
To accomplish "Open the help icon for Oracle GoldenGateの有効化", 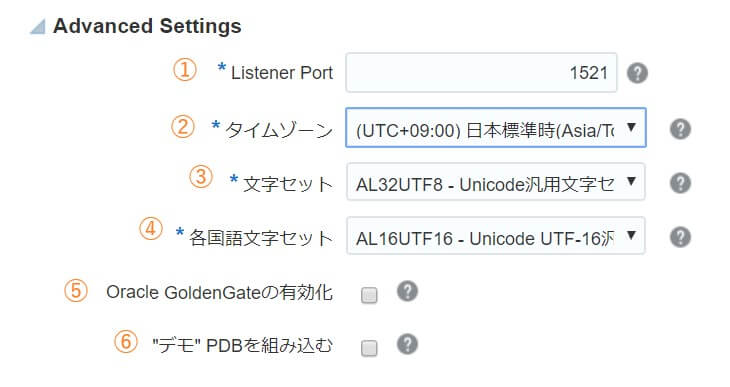I will pyautogui.click(x=407, y=292).
